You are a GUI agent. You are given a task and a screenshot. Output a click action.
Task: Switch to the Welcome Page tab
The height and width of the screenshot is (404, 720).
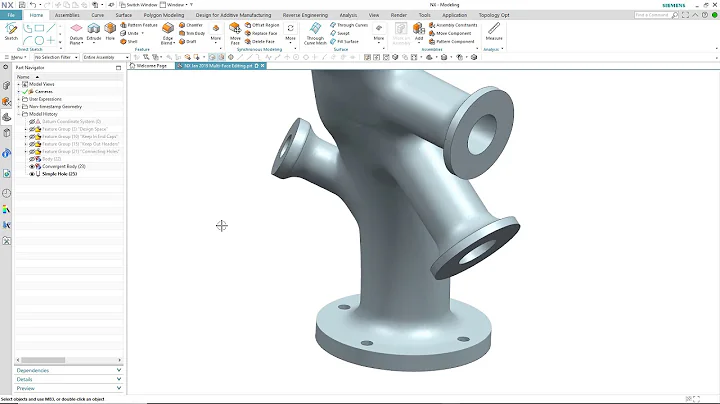click(x=148, y=66)
